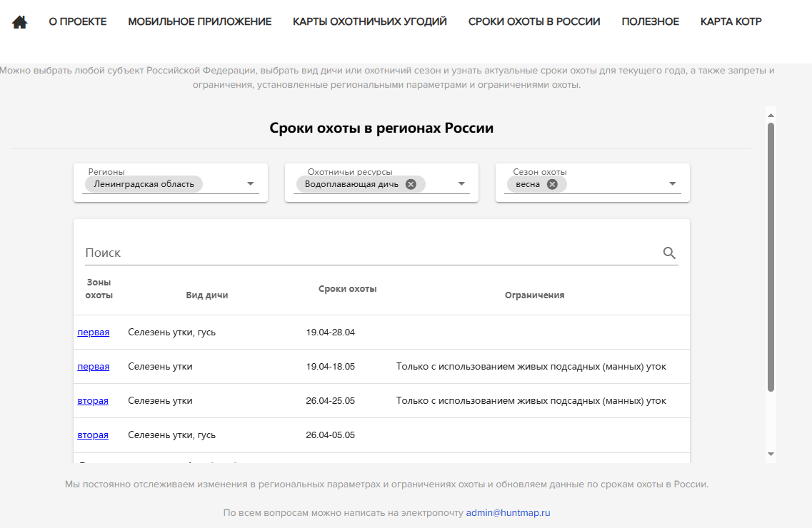Open the Сезон охоты dropdown
The width and height of the screenshot is (812, 528).
pyautogui.click(x=671, y=183)
